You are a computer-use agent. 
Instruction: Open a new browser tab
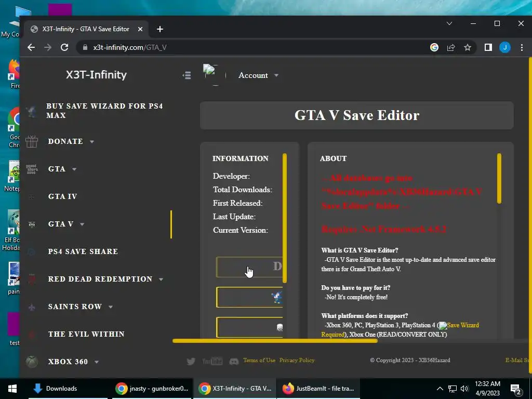tap(160, 29)
